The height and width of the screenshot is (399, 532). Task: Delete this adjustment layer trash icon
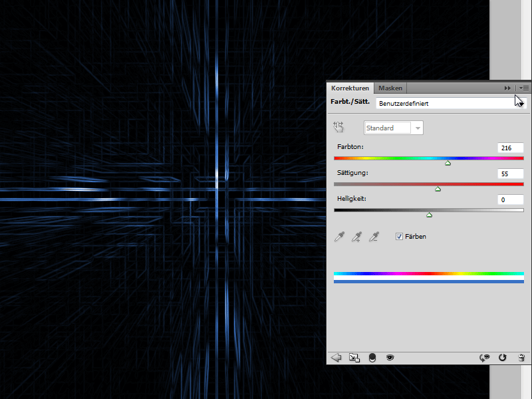[x=521, y=358]
